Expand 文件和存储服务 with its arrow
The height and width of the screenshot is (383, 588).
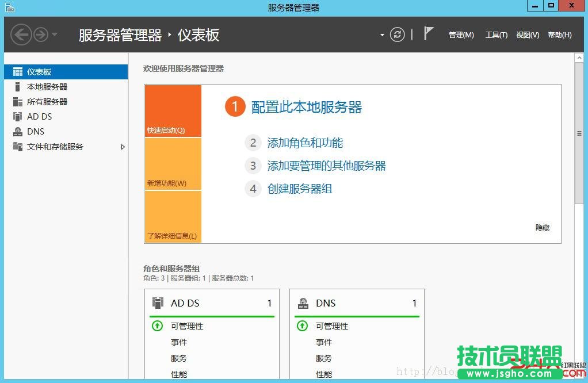[x=123, y=147]
